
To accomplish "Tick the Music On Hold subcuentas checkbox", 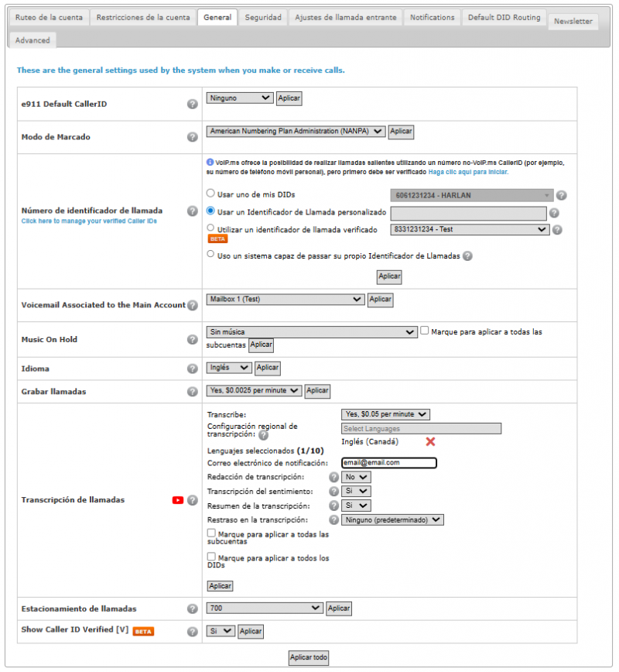I will pyautogui.click(x=424, y=331).
